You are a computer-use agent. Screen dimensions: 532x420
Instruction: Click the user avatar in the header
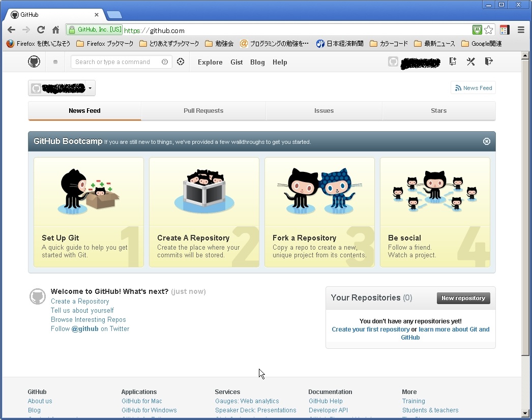coord(393,62)
